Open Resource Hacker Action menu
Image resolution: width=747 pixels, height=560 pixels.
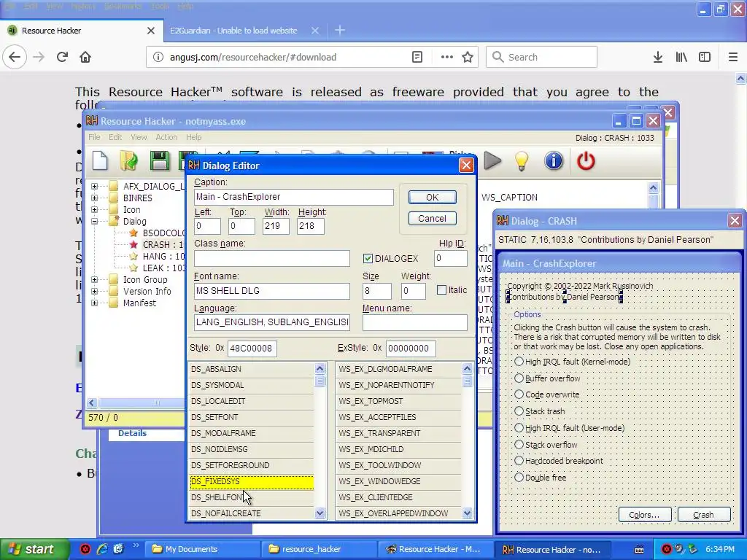[x=166, y=137]
